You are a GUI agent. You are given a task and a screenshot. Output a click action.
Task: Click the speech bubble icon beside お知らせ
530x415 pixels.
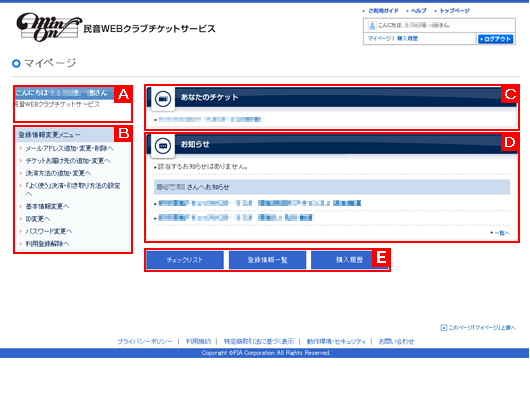[x=163, y=146]
